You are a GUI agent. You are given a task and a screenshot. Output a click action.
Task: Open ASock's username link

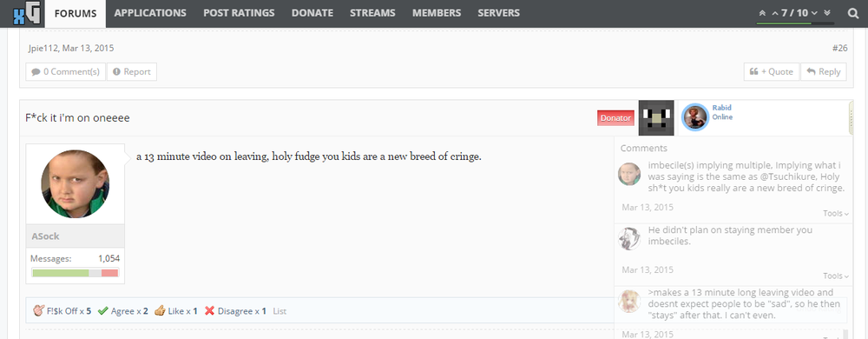(x=45, y=236)
